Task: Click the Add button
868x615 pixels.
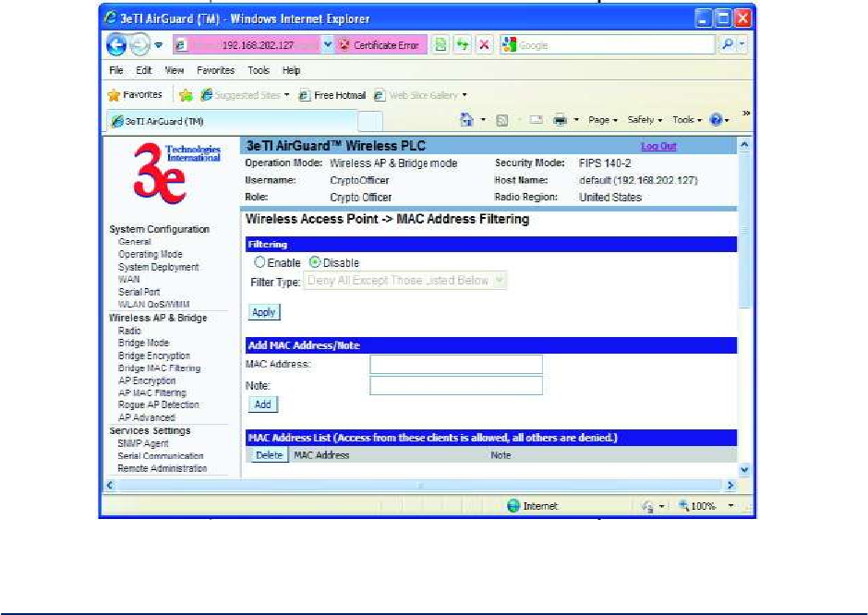Action: point(262,404)
